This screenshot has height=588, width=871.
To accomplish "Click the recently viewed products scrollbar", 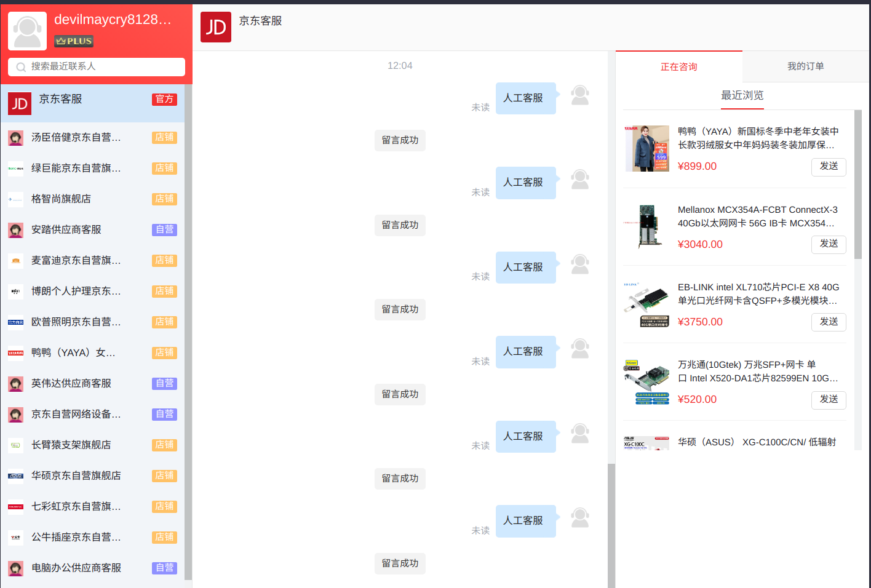I will [858, 185].
